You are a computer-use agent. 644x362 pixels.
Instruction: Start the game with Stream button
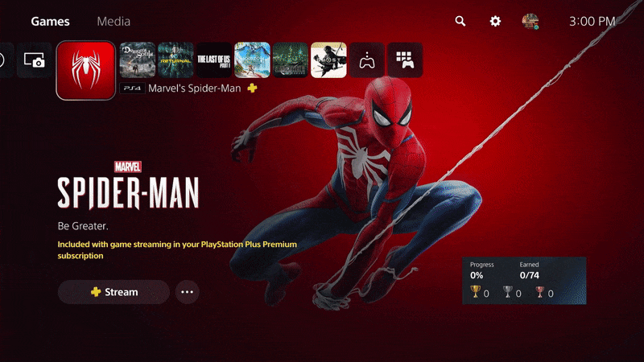114,292
